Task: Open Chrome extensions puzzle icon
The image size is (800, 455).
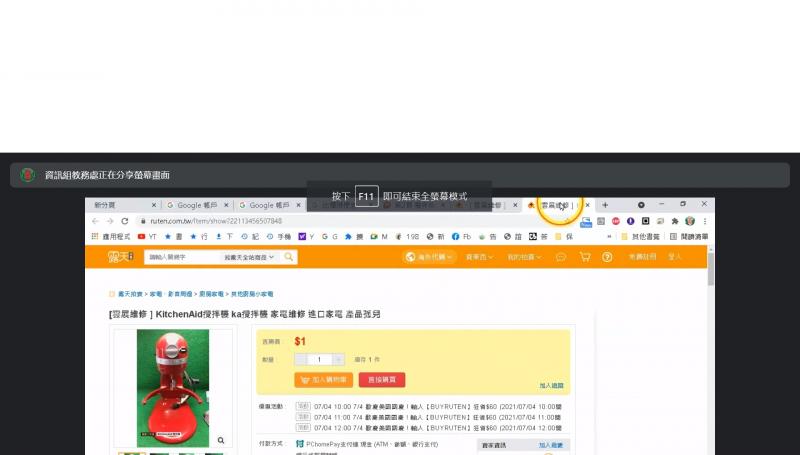Action: point(675,221)
